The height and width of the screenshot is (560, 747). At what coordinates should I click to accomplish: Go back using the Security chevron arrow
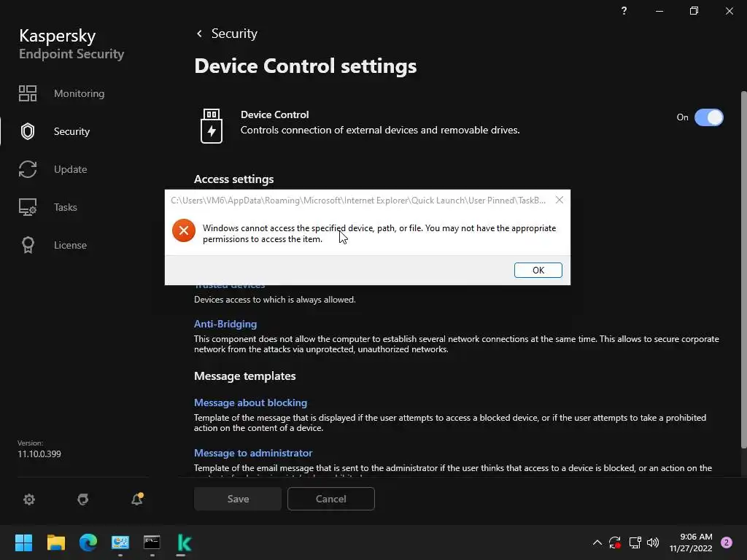tap(200, 34)
